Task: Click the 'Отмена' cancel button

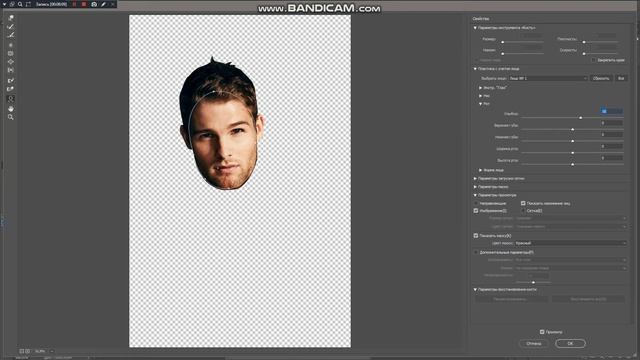Action: click(534, 344)
